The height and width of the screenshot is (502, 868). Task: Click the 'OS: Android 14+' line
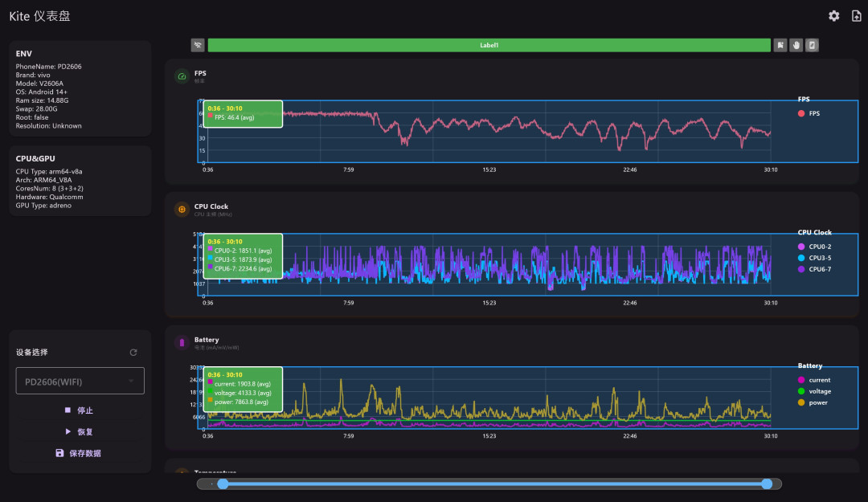42,92
